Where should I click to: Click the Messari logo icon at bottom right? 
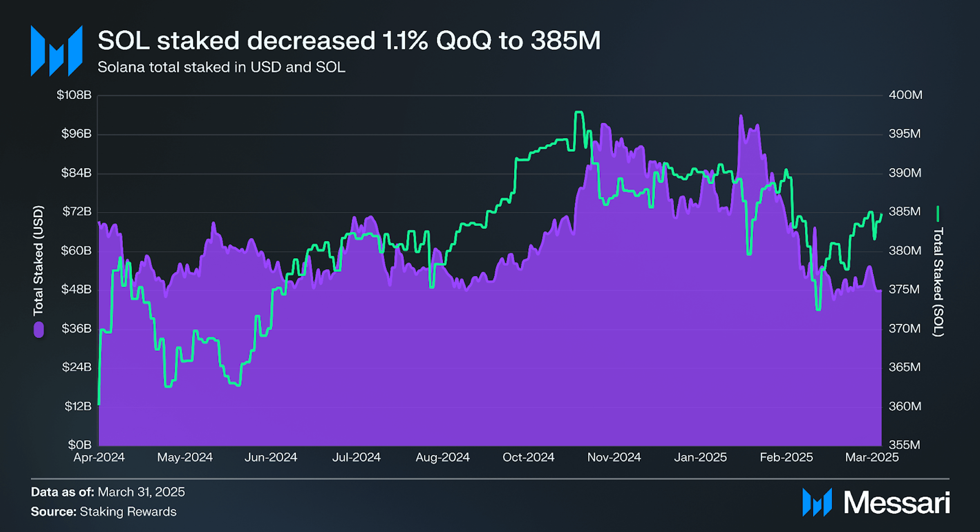817,502
